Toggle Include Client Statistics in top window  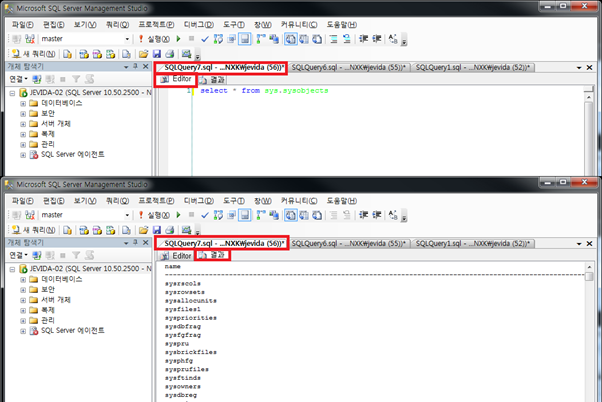[274, 39]
